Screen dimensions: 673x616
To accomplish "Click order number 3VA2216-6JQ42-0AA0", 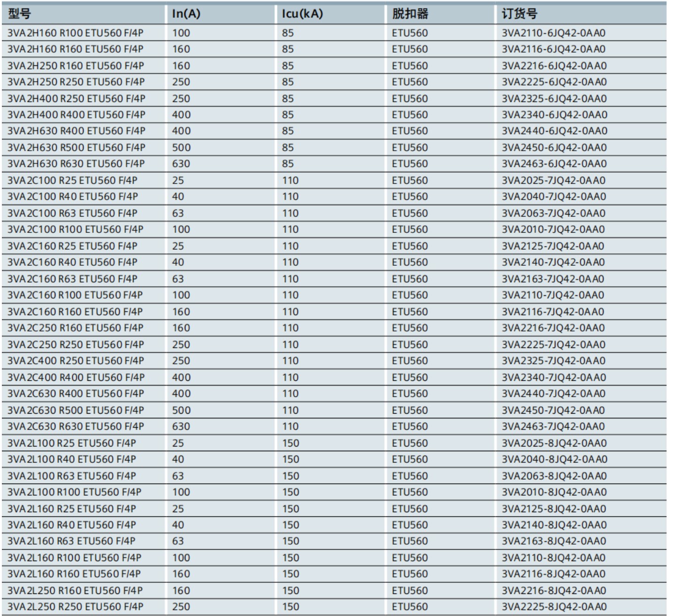I will 554,66.
